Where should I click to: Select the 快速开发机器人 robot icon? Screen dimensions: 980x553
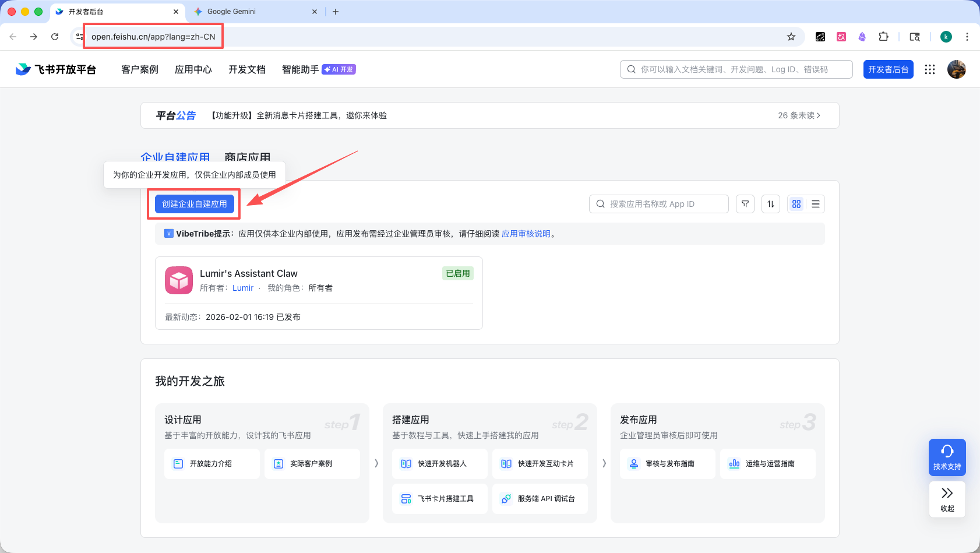click(x=406, y=463)
